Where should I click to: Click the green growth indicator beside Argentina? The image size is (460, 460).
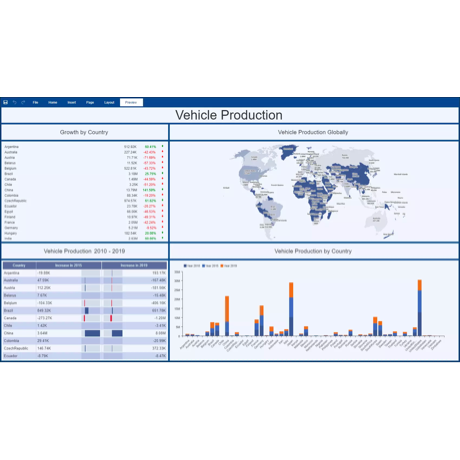(x=162, y=146)
